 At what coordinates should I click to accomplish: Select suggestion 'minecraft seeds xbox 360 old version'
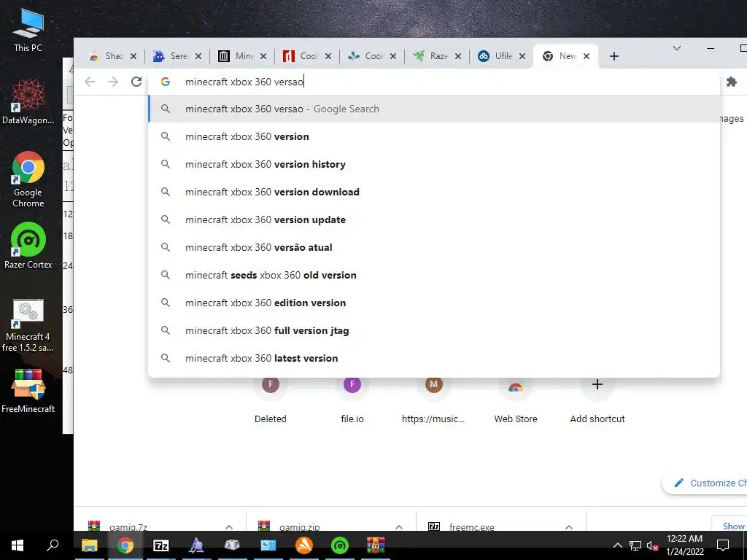tap(434, 275)
